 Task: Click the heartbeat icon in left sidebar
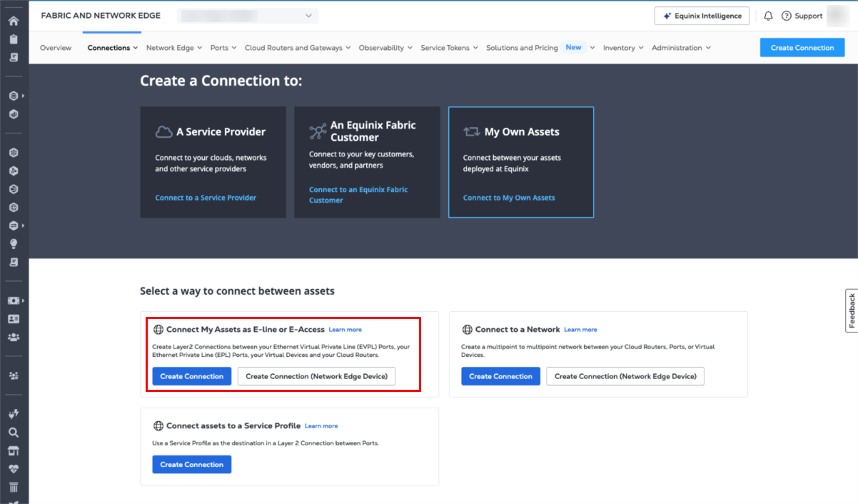coord(14,469)
